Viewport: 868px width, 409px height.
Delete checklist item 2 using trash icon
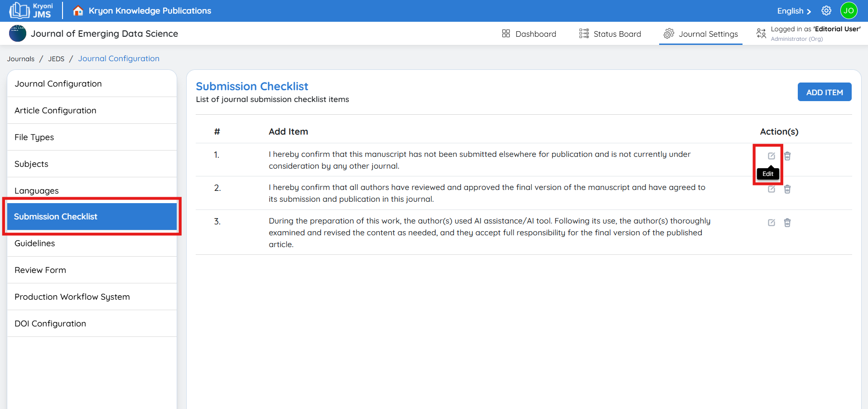point(787,189)
